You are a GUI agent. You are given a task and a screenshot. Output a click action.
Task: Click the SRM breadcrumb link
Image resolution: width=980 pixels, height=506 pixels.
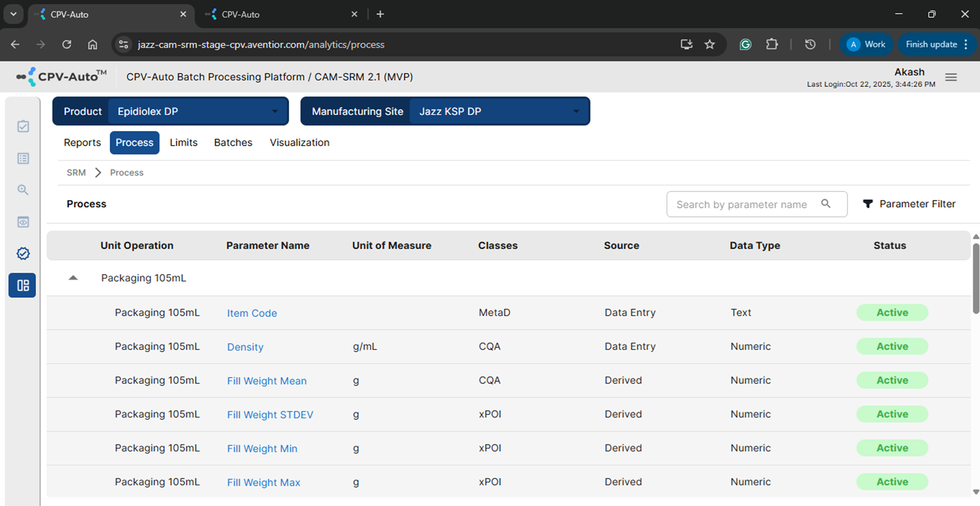[x=76, y=173]
